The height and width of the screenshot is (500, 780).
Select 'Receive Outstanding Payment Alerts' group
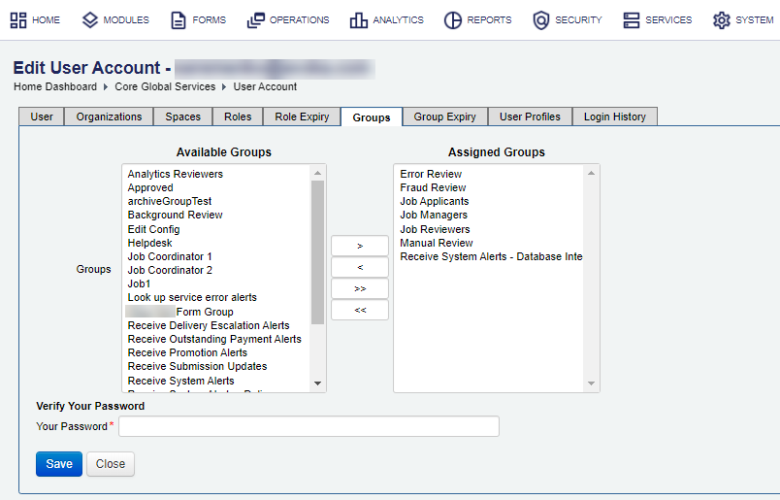coord(214,339)
